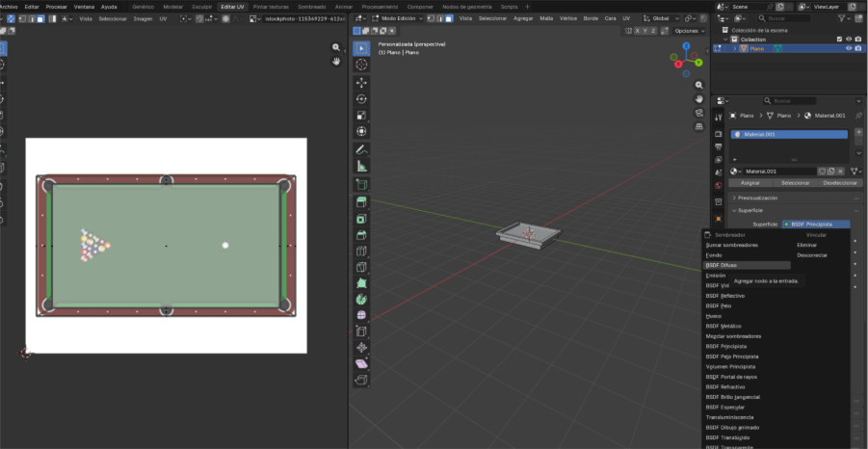This screenshot has width=868, height=449.
Task: Select the Move tool in 3D viewport
Action: [361, 82]
